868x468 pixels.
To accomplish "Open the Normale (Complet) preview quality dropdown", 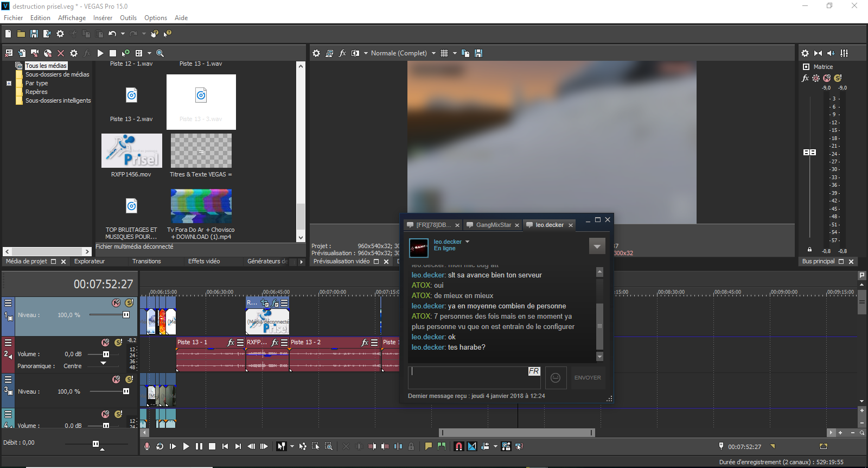I will (433, 53).
